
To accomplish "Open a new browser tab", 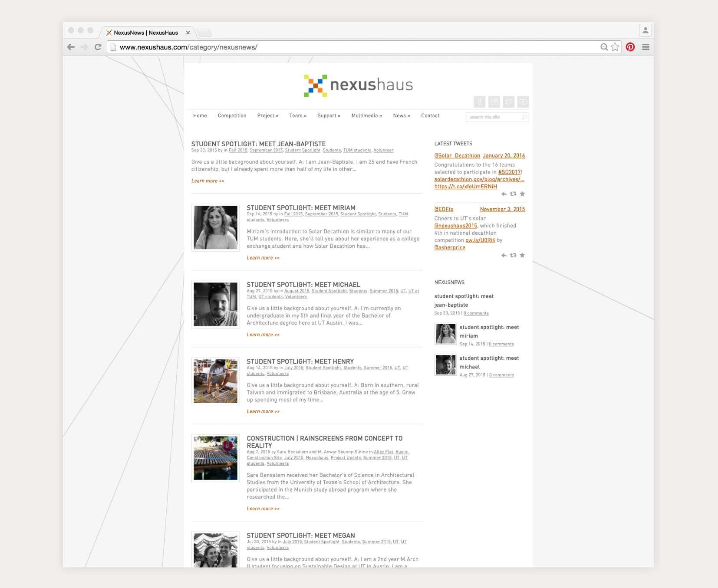I will [x=204, y=33].
